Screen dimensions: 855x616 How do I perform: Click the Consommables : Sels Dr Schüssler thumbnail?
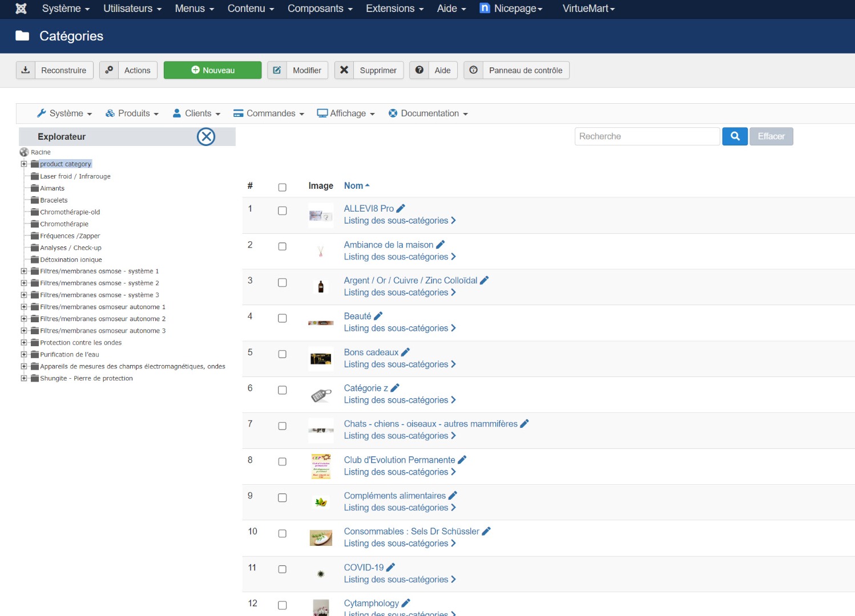click(x=321, y=538)
